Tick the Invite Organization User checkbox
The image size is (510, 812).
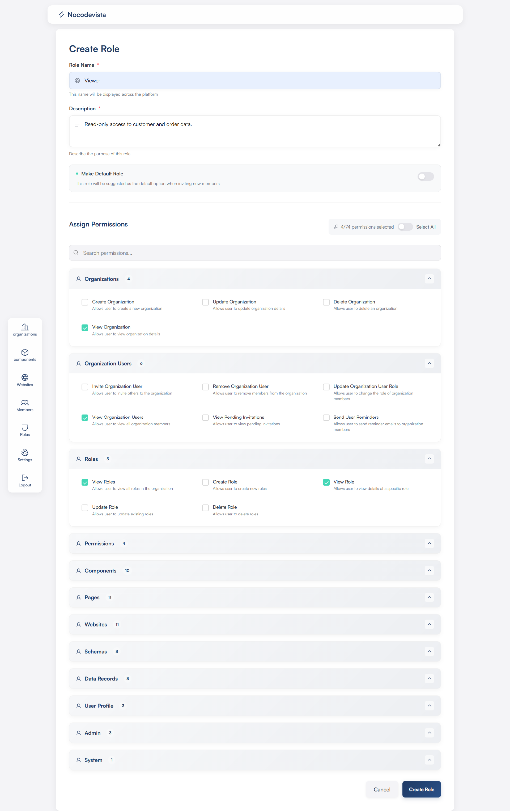tap(85, 387)
